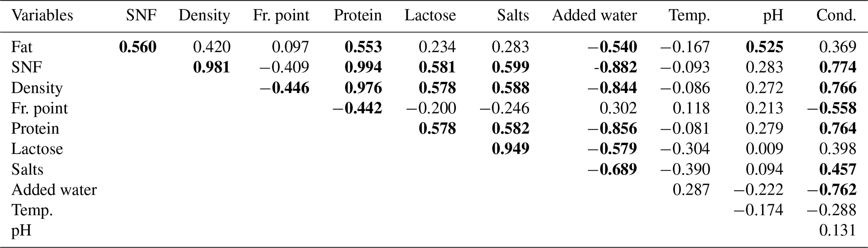Click the Variables column header
Screen dimensions: 868x248
42,16
